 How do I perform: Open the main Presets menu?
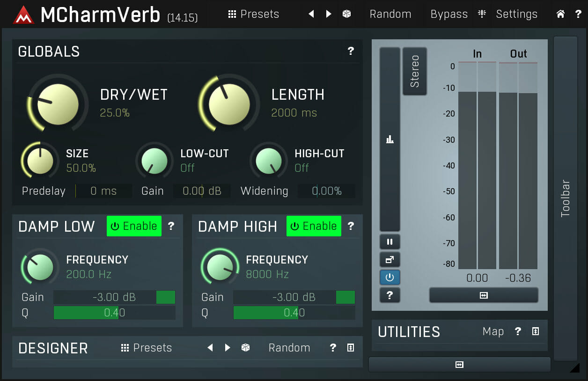pyautogui.click(x=254, y=14)
